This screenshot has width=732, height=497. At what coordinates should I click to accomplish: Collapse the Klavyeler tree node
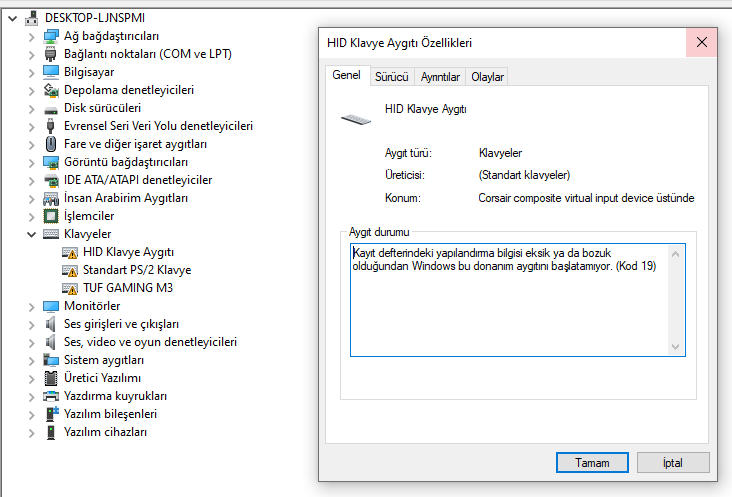tap(31, 234)
